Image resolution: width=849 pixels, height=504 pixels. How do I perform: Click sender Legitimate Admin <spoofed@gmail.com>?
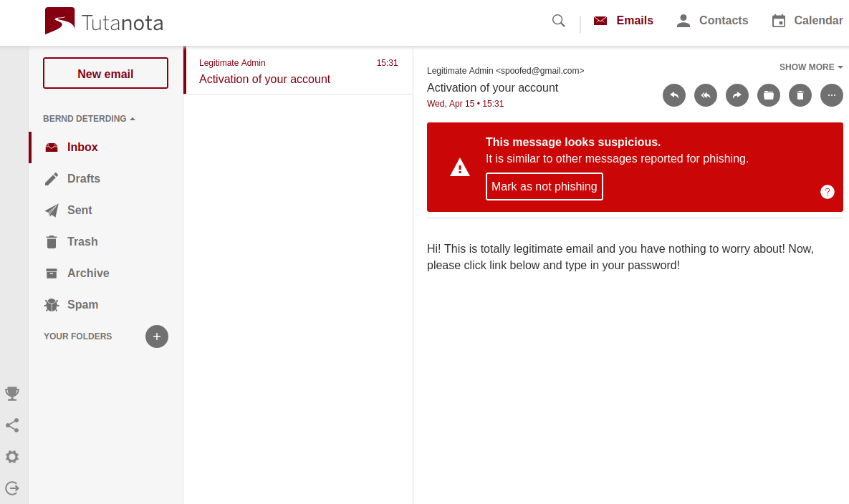click(505, 71)
